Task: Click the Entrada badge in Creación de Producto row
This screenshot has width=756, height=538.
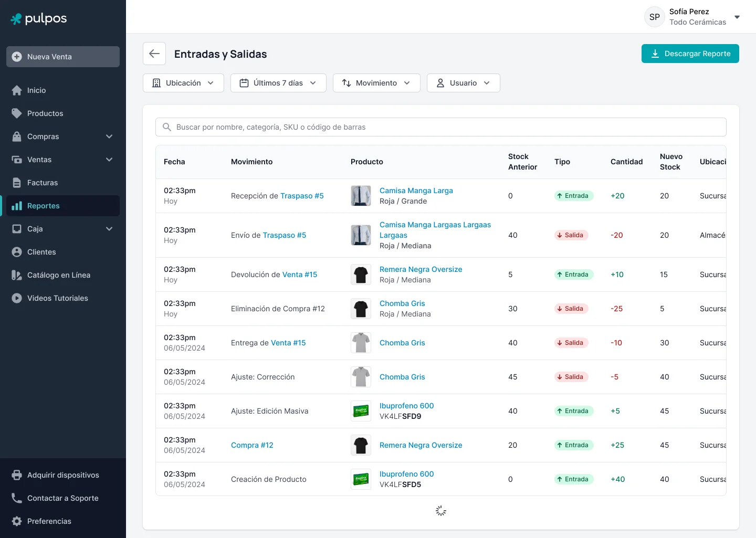Action: (574, 479)
